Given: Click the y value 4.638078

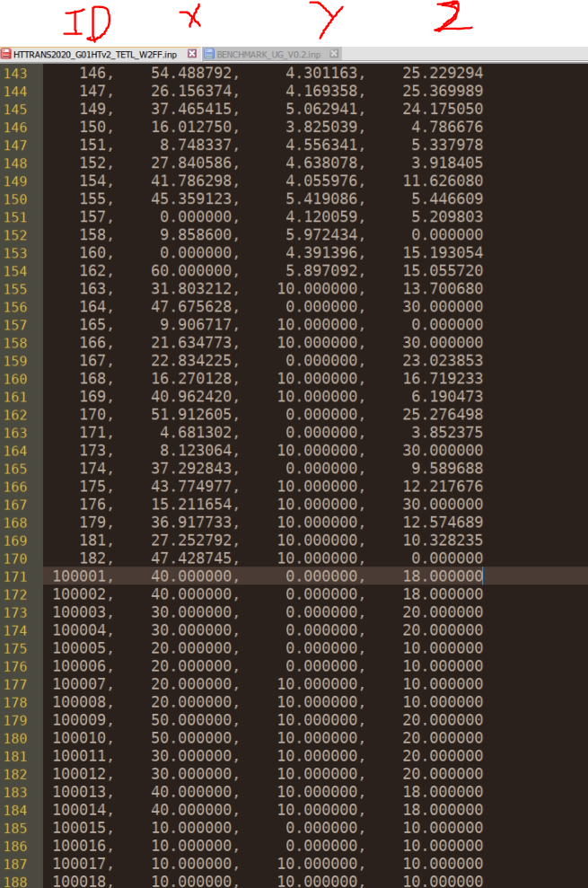Looking at the screenshot, I should (x=321, y=163).
